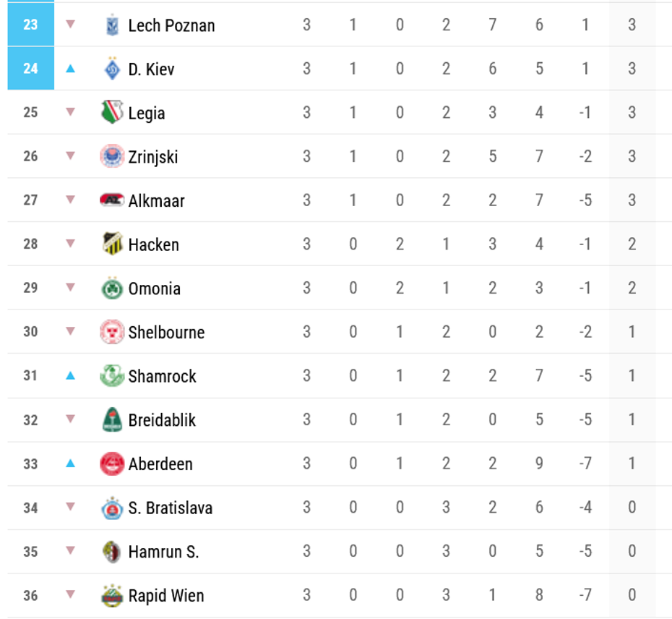Click the up arrow next to Shamrock

(x=70, y=375)
